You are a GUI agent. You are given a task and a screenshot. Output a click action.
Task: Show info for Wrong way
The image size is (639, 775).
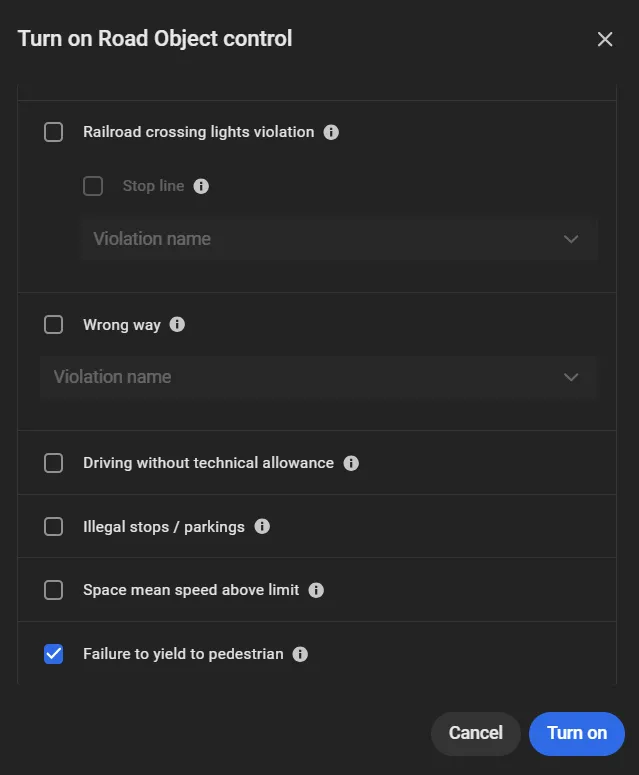click(x=177, y=325)
